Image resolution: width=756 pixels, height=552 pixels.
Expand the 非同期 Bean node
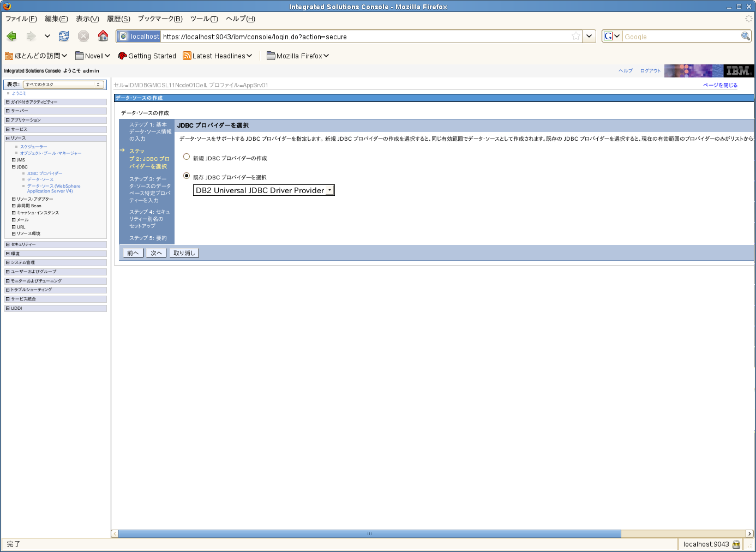[x=14, y=206]
